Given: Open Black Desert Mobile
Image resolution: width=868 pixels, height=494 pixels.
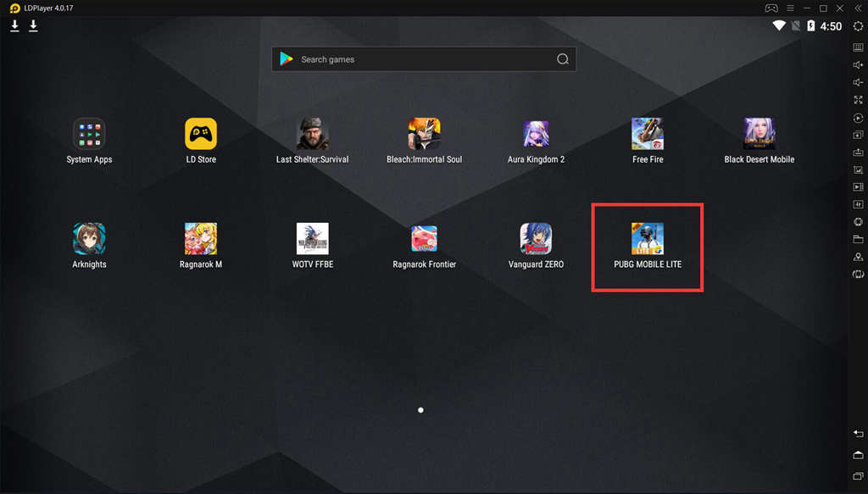Looking at the screenshot, I should coord(759,134).
